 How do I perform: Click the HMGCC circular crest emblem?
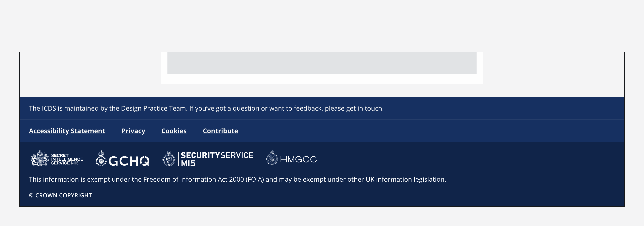272,158
